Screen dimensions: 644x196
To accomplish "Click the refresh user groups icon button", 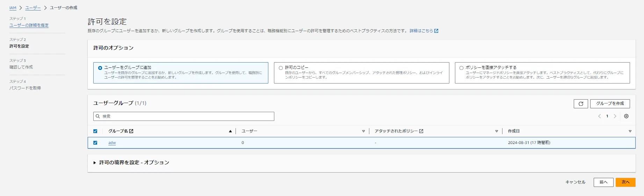I will tap(581, 104).
